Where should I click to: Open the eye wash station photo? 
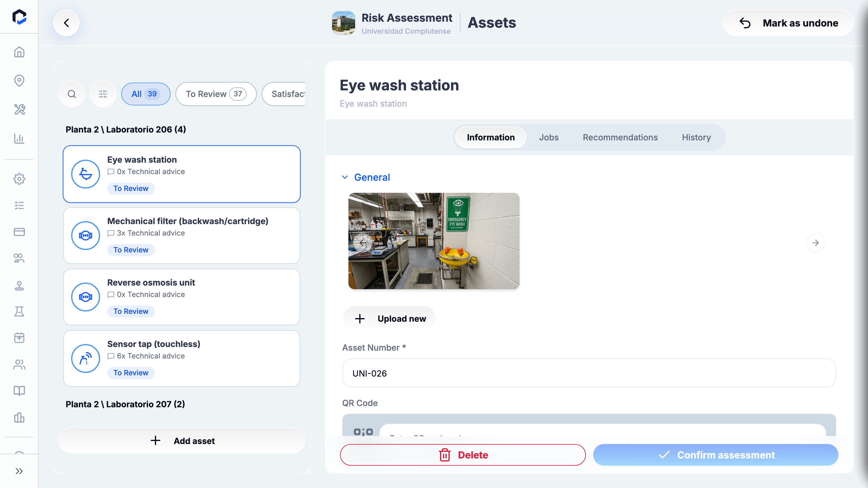point(434,241)
